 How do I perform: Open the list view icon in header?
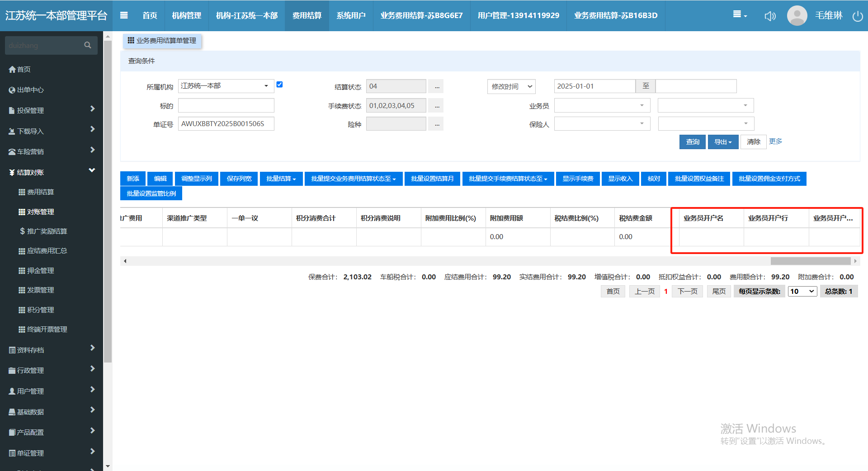coord(739,15)
